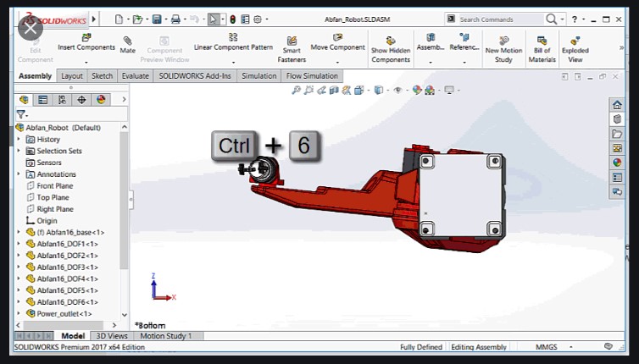Screen dimensions: 639x364
Task: Expand Abfan16_DOF3<1> component
Action: tap(19, 267)
